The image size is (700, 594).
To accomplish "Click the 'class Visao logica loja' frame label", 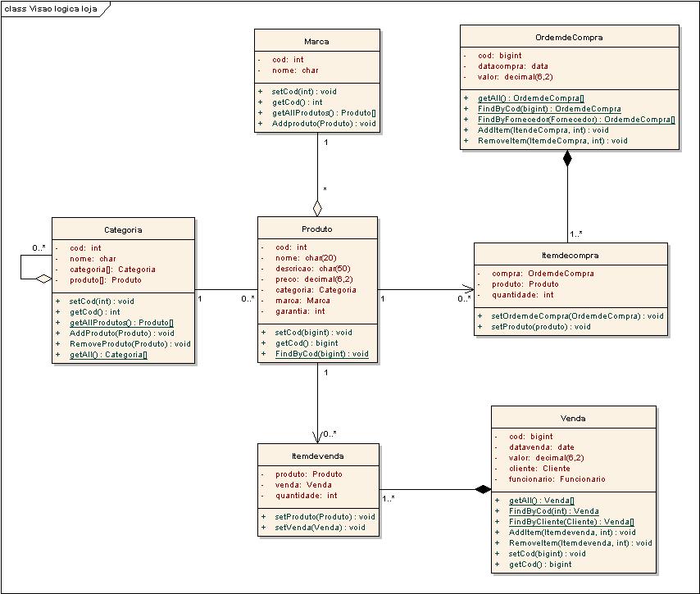I will (x=51, y=9).
